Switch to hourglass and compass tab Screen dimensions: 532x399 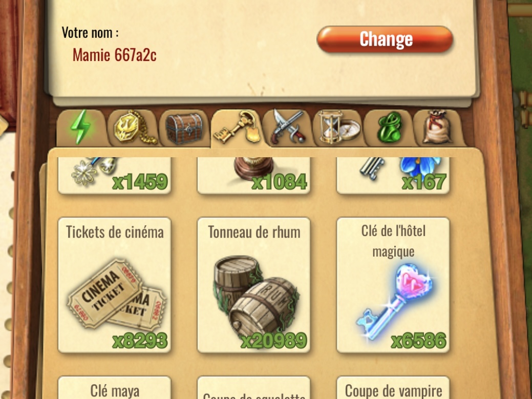point(338,128)
